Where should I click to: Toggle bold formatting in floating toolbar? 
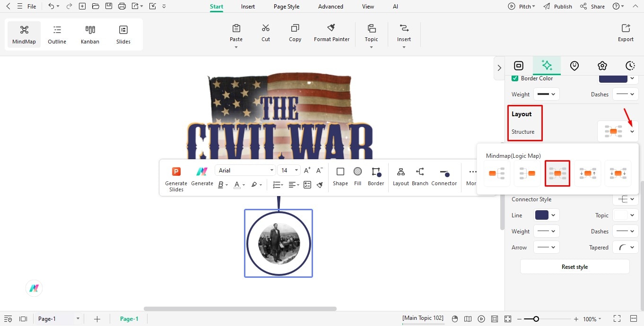(x=220, y=185)
